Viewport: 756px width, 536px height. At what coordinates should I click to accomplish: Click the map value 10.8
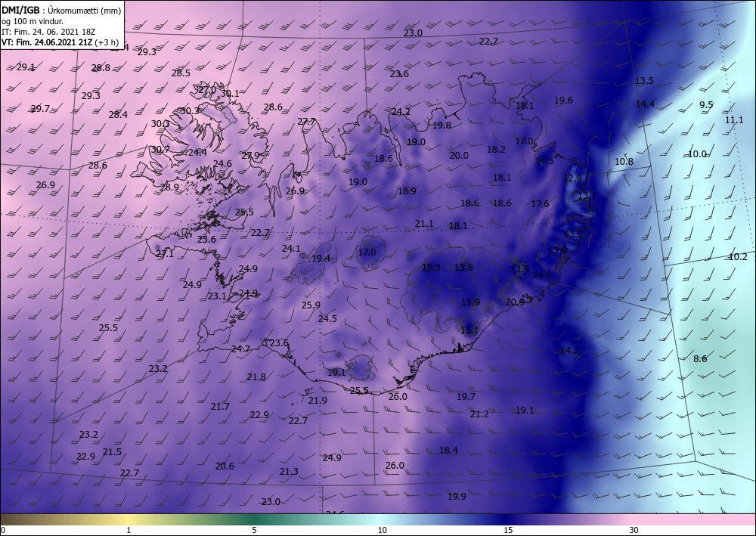(624, 162)
